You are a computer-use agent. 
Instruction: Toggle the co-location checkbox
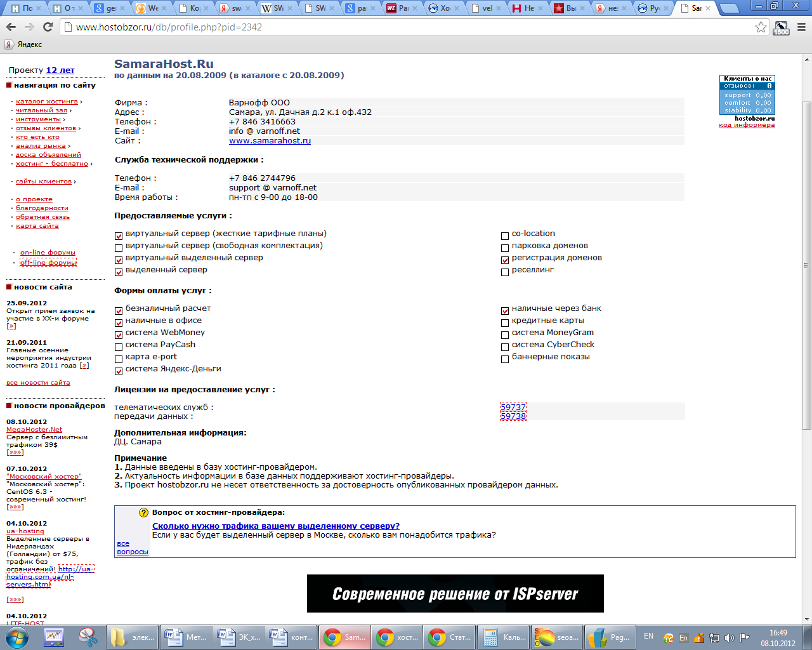point(505,236)
